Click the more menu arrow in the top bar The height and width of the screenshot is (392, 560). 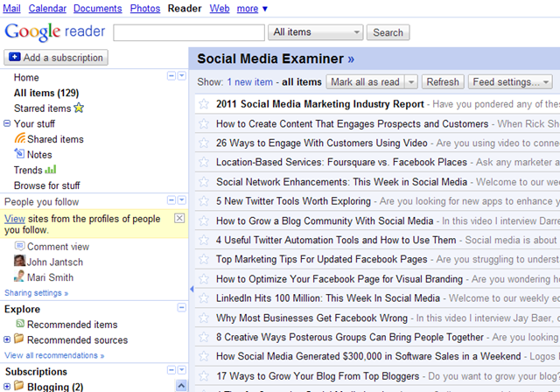264,9
